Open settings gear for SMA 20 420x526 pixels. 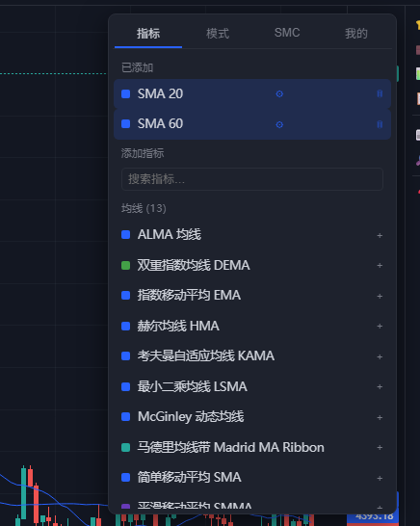click(279, 94)
